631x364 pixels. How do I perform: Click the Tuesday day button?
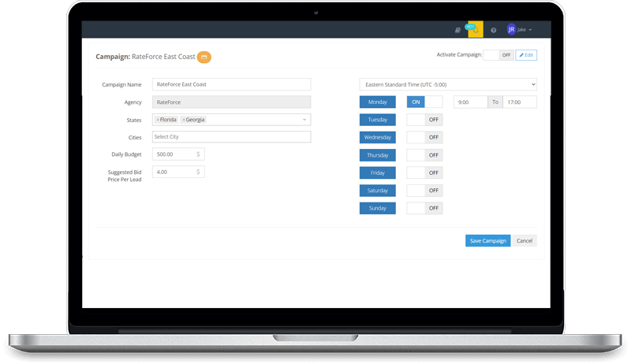click(378, 120)
